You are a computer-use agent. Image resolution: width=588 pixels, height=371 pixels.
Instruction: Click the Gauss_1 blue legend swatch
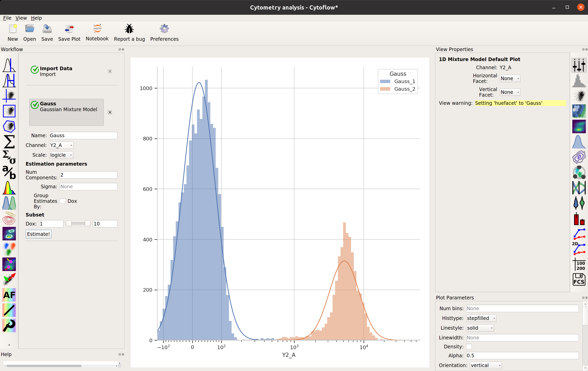tap(385, 81)
